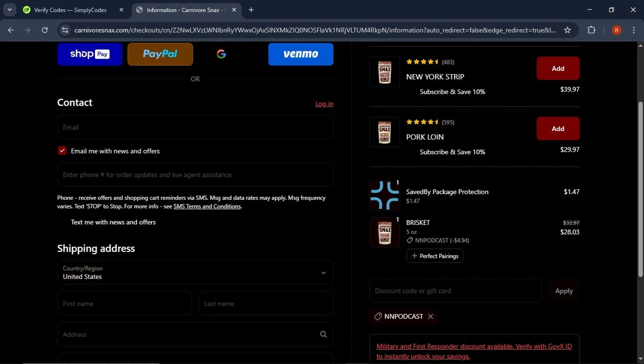Bookmark this page with star icon

tap(568, 30)
